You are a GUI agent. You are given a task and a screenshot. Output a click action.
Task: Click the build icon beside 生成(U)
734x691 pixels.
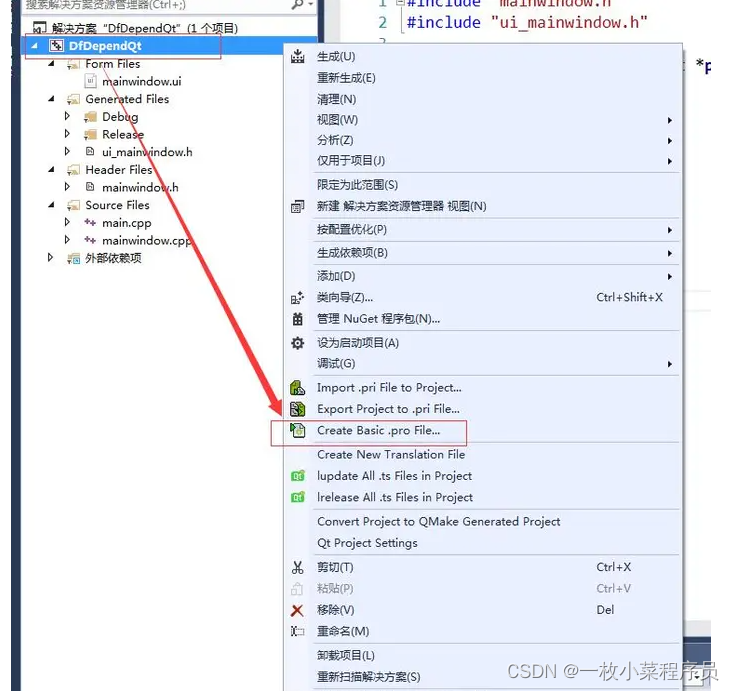coord(297,57)
